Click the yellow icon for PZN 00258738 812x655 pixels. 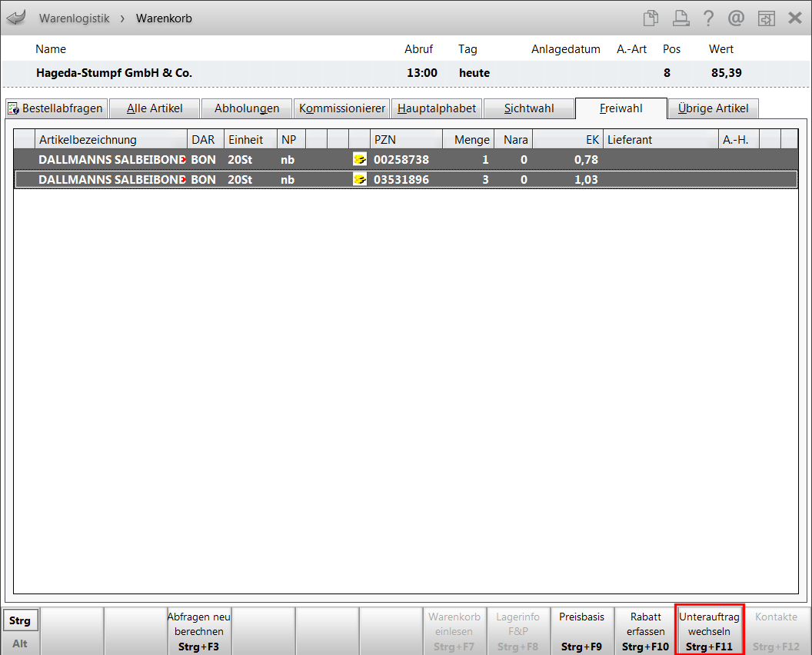pyautogui.click(x=359, y=159)
